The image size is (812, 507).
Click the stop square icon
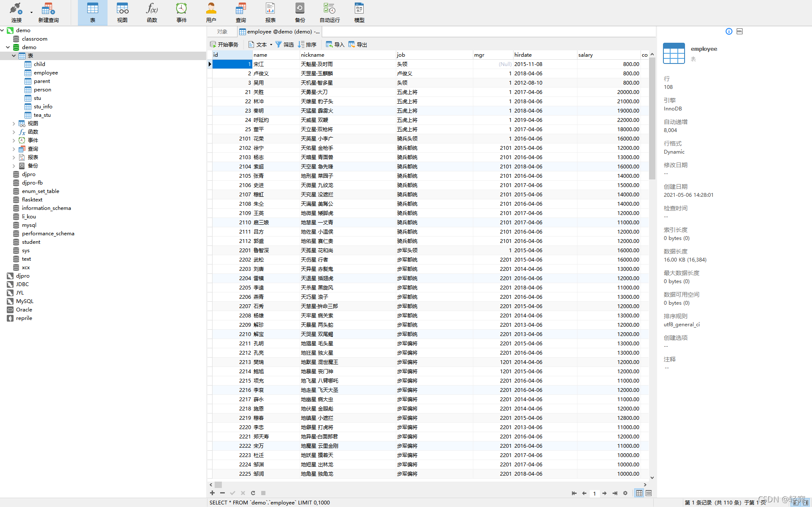263,493
